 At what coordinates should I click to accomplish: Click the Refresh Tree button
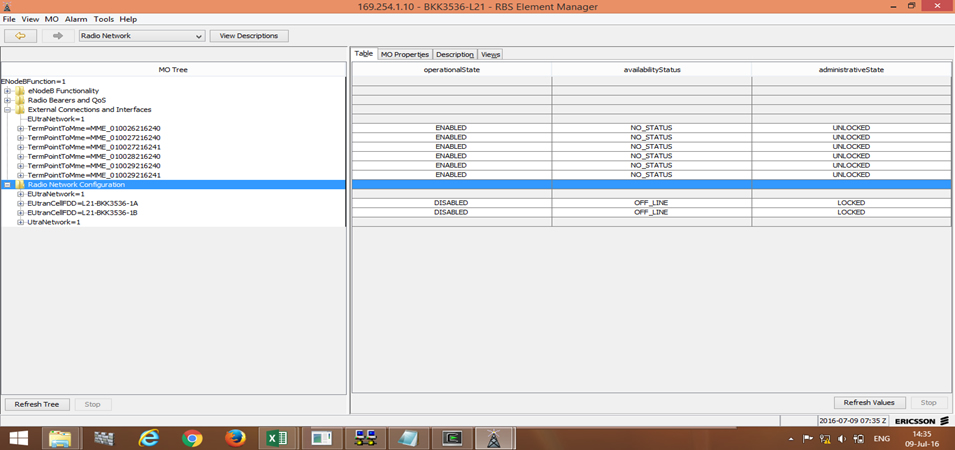(37, 404)
